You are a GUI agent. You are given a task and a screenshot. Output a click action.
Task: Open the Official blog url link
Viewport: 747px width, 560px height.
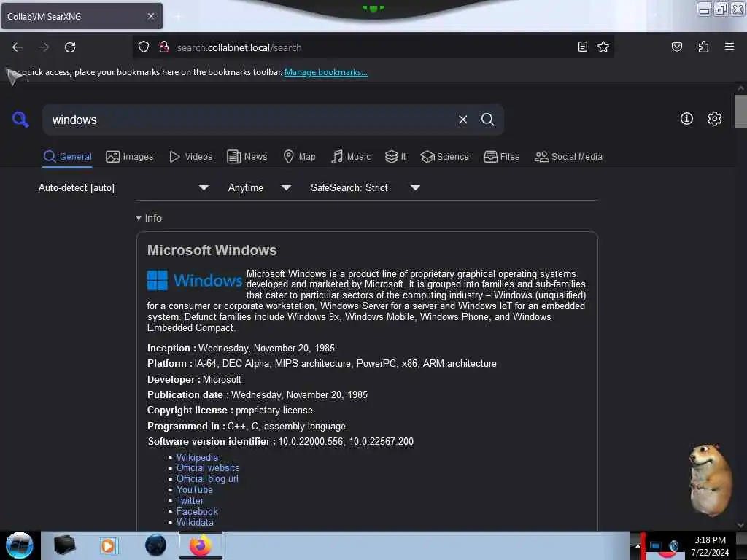coord(207,478)
